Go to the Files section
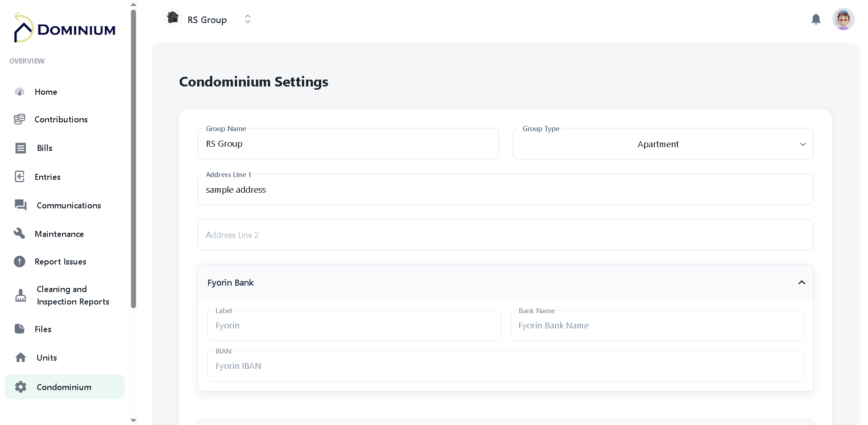The height and width of the screenshot is (425, 868). [x=43, y=329]
